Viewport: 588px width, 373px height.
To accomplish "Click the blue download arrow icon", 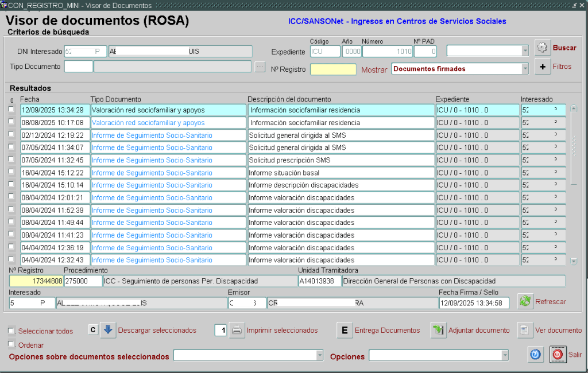I will pyautogui.click(x=109, y=330).
